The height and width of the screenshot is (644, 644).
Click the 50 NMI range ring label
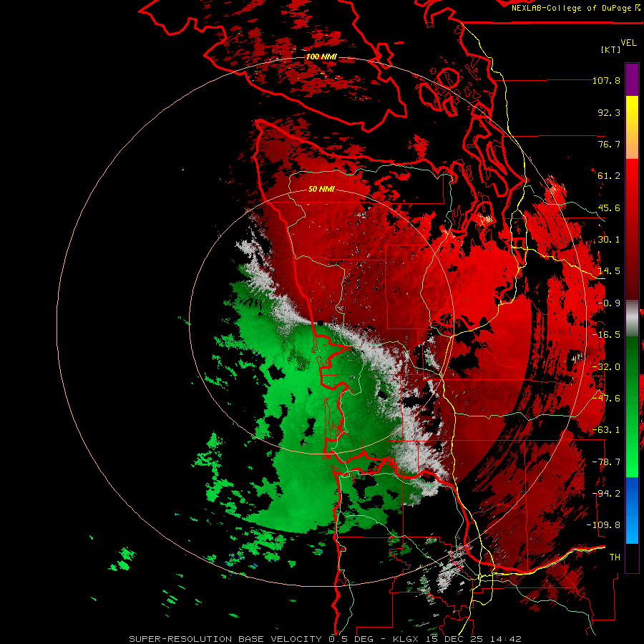tap(321, 189)
